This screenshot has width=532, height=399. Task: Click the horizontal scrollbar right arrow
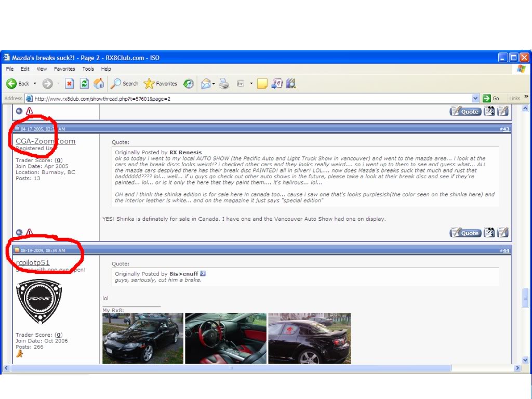tap(517, 368)
